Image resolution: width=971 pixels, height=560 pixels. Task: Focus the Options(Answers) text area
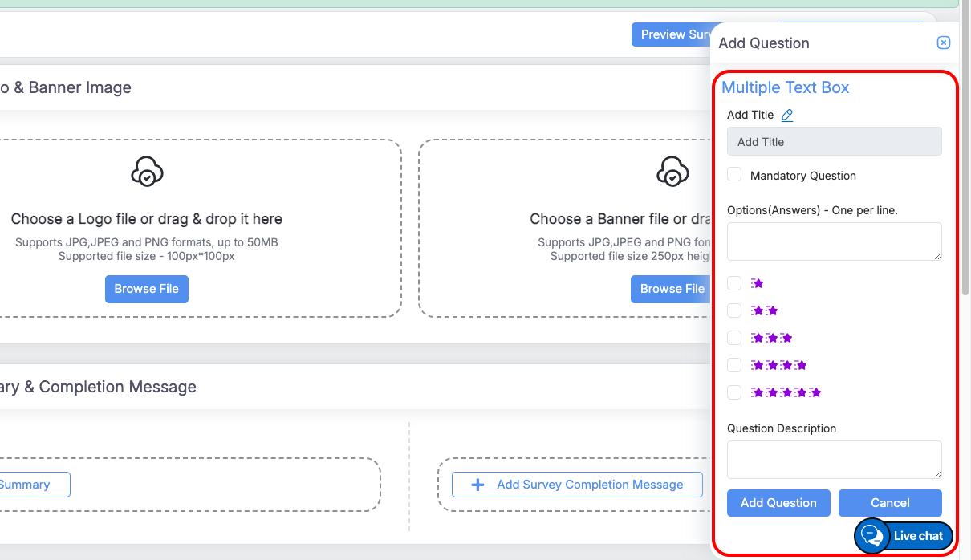tap(834, 241)
